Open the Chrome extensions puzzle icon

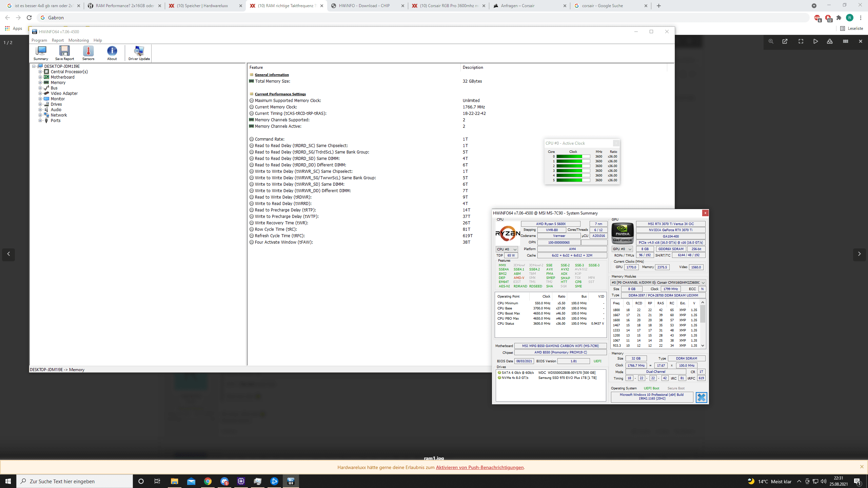839,18
